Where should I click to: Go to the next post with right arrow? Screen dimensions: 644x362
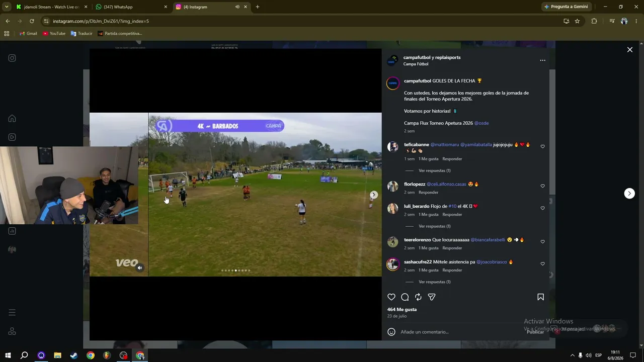tap(629, 194)
